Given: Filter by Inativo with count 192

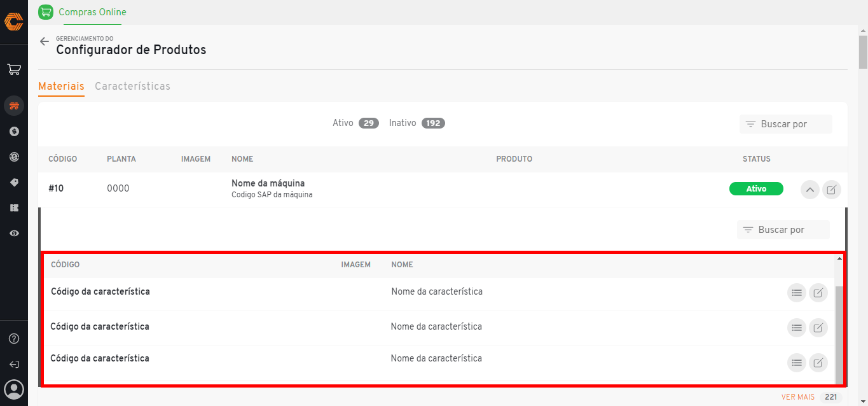Looking at the screenshot, I should click(417, 123).
